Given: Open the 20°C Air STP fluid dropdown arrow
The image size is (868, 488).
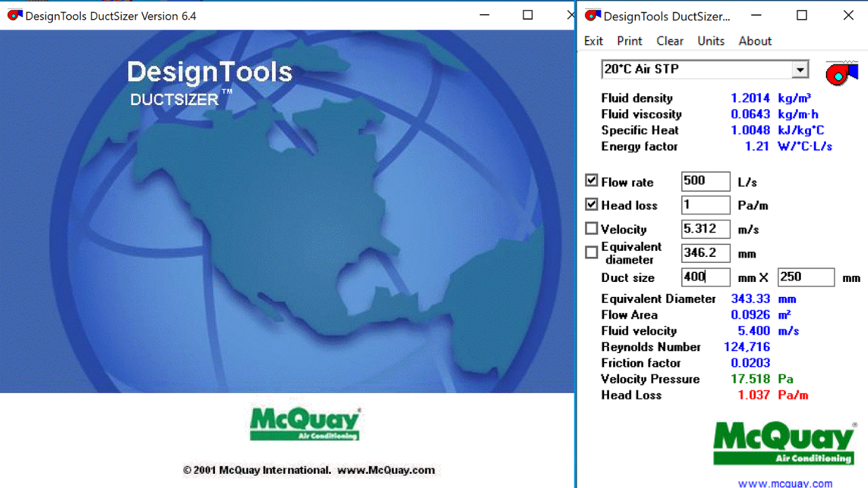Looking at the screenshot, I should [800, 70].
